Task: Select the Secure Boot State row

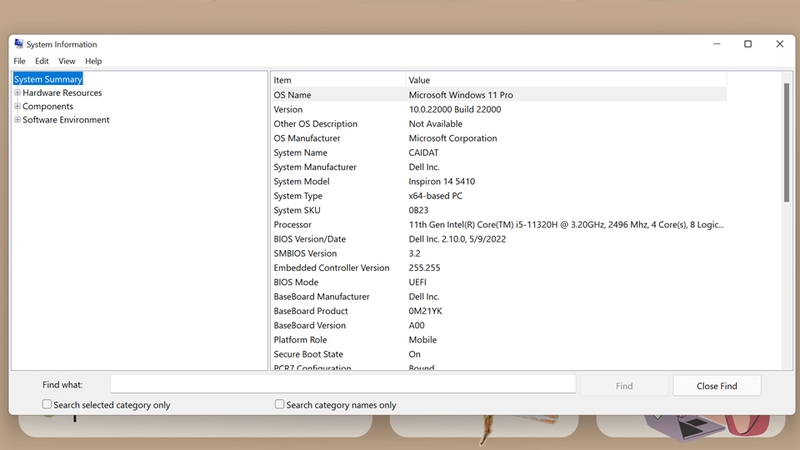Action: point(499,354)
